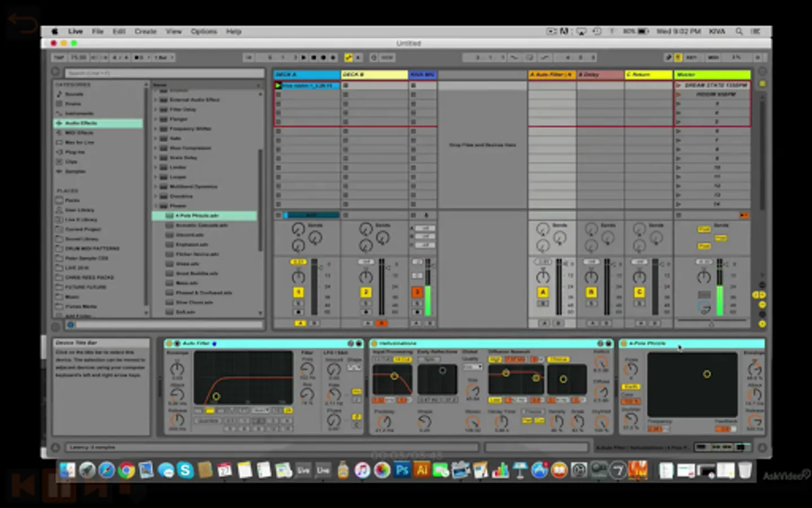This screenshot has height=508, width=812.
Task: Open the Create menu
Action: [x=145, y=32]
